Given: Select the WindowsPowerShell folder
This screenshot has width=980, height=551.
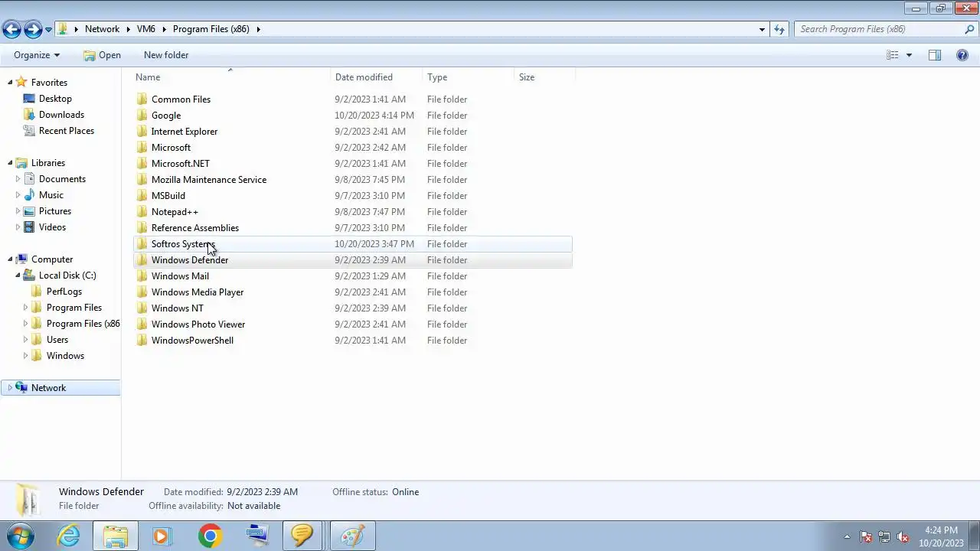Looking at the screenshot, I should 352,341.
